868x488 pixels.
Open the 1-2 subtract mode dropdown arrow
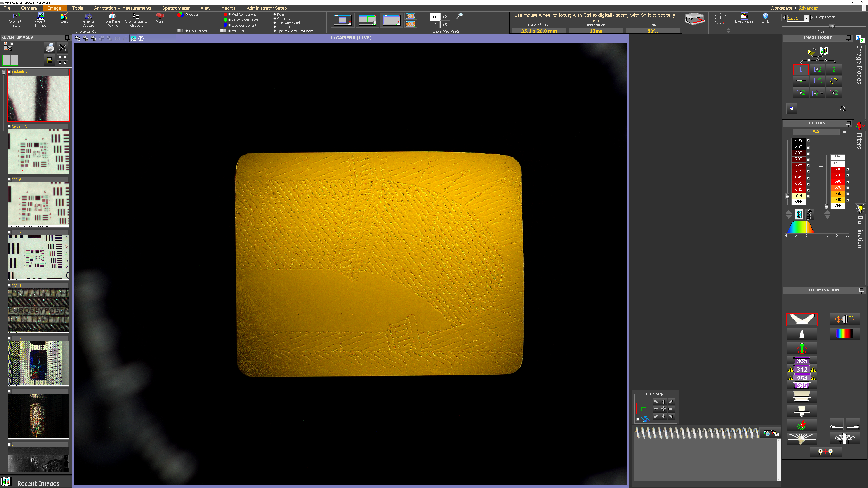(x=822, y=93)
